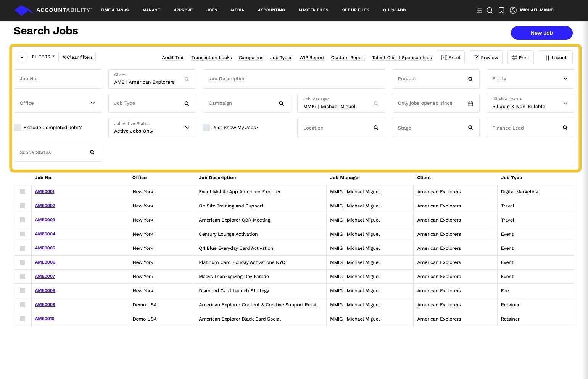Select the checkbox for job AME0001
The height and width of the screenshot is (379, 588).
23,192
